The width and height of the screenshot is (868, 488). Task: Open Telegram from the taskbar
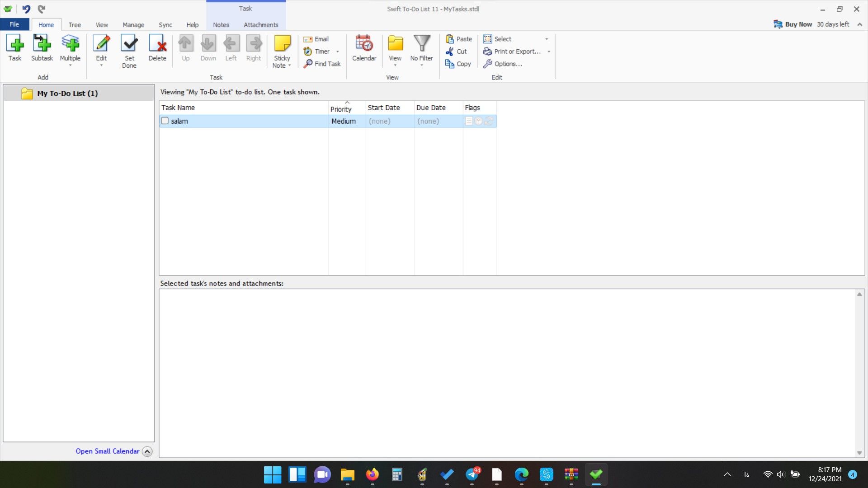472,474
